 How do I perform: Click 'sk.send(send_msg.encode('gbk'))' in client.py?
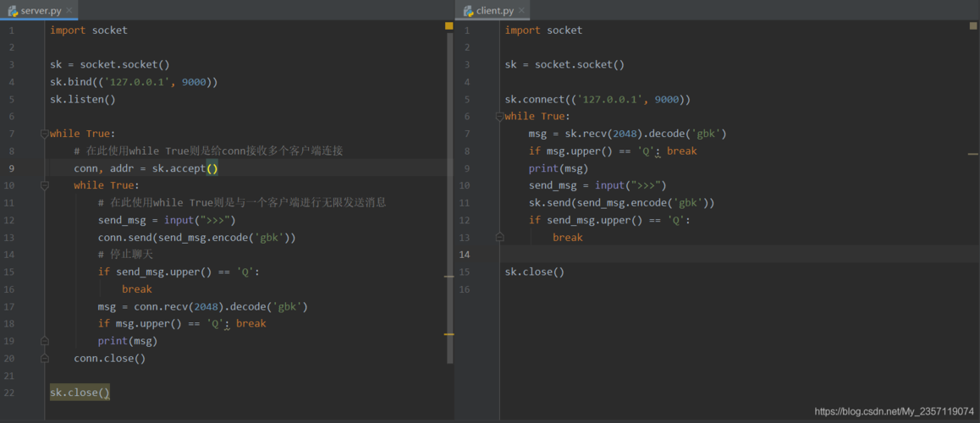click(x=621, y=202)
